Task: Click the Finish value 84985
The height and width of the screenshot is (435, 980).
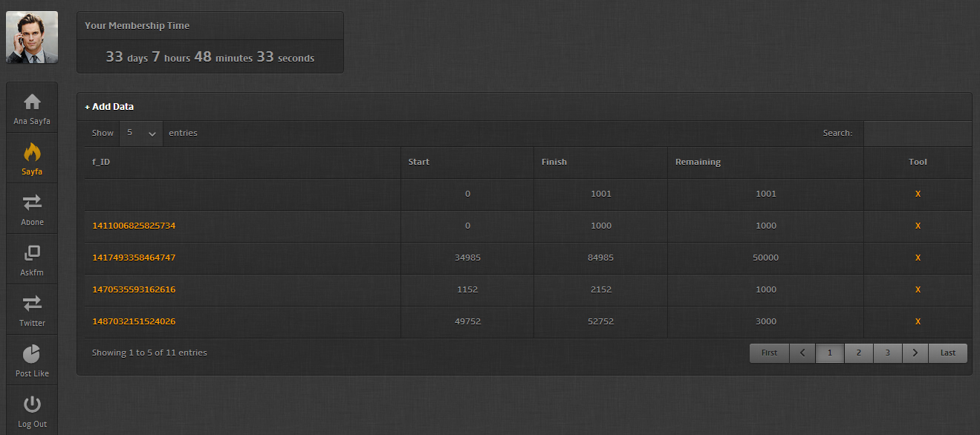Action: coord(600,258)
